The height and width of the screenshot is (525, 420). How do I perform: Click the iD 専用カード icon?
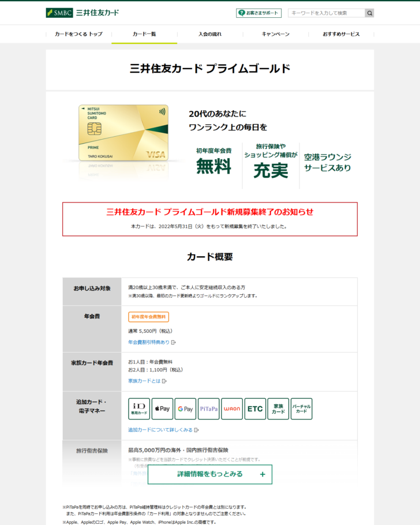coord(139,409)
